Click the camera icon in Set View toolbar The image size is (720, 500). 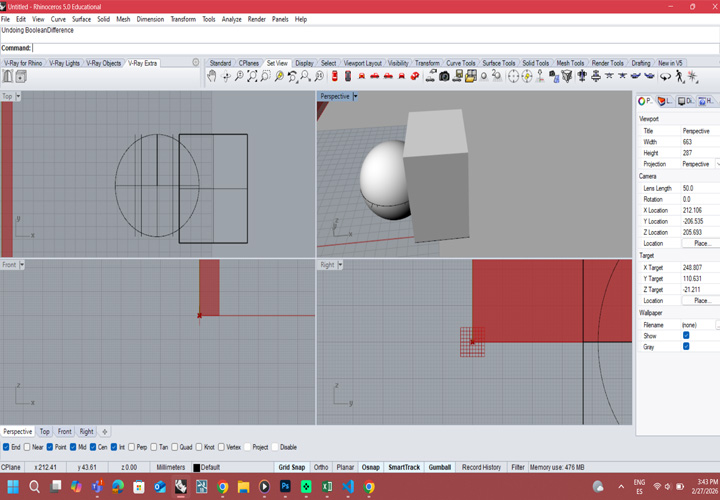[x=444, y=76]
